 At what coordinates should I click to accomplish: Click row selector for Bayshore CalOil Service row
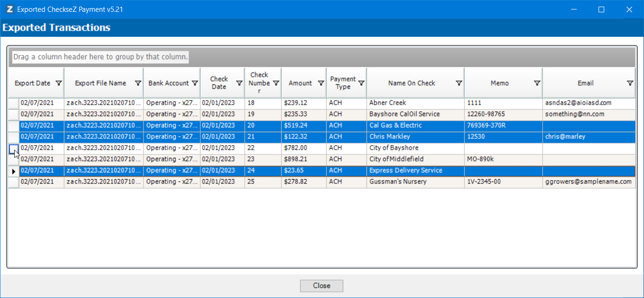[x=14, y=114]
